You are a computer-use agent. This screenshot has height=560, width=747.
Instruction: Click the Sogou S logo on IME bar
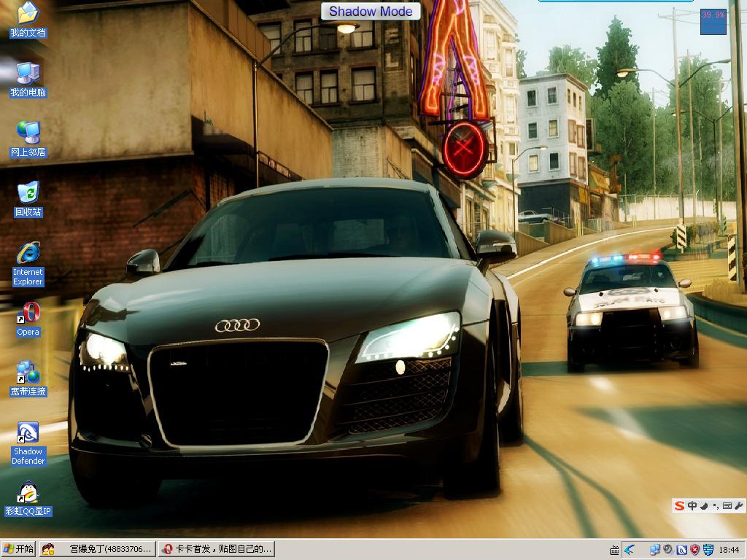679,505
